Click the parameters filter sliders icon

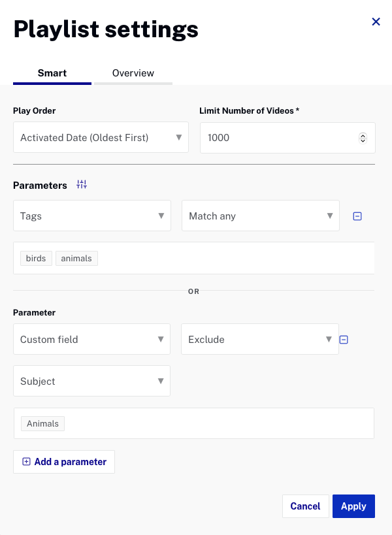click(x=82, y=185)
